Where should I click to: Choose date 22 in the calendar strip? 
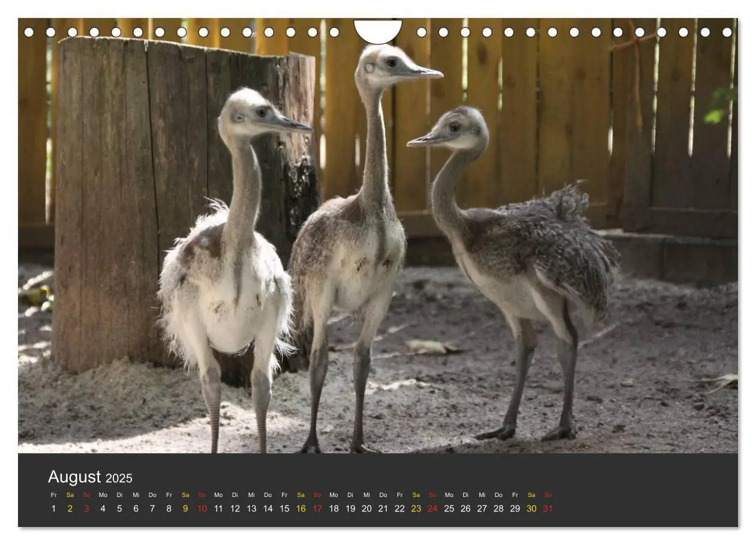coord(400,508)
